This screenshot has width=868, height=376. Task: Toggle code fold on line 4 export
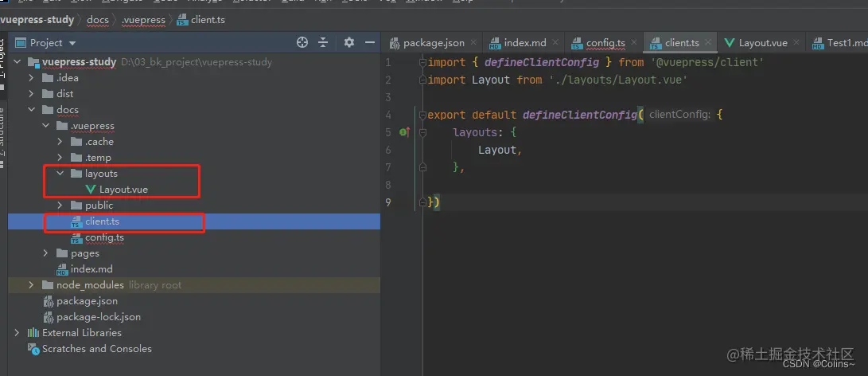tap(423, 115)
